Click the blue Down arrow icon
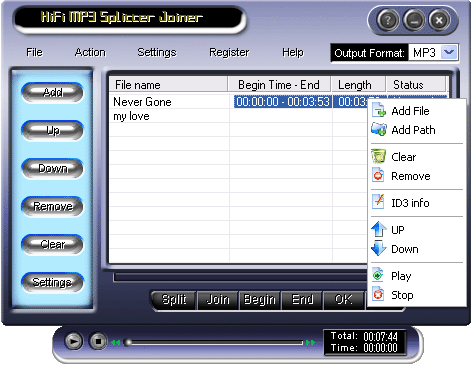The width and height of the screenshot is (472, 365). pyautogui.click(x=379, y=248)
